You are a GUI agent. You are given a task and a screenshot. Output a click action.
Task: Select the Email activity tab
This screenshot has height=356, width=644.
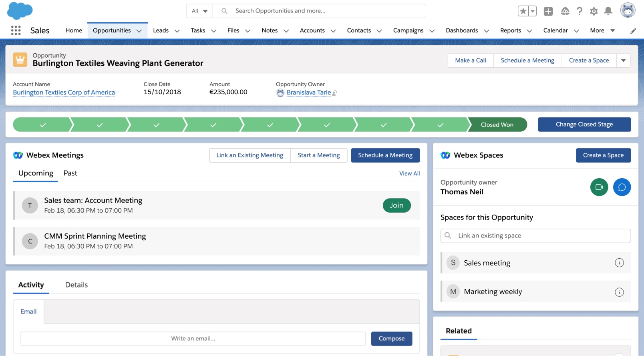[x=28, y=312]
